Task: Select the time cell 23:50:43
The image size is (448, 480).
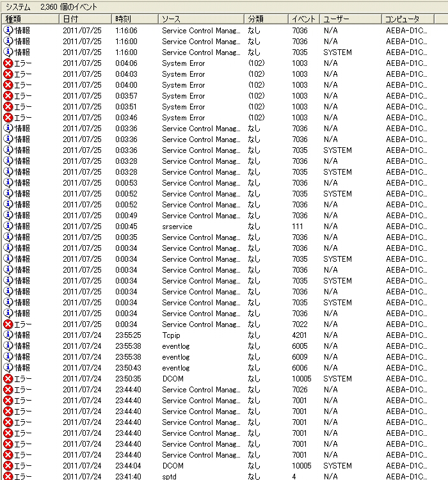Action: click(128, 367)
